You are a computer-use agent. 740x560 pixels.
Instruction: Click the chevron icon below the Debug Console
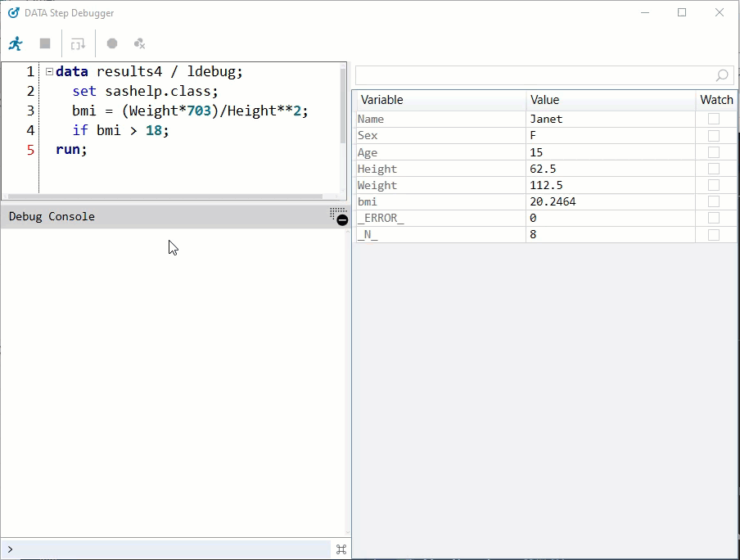pyautogui.click(x=8, y=549)
